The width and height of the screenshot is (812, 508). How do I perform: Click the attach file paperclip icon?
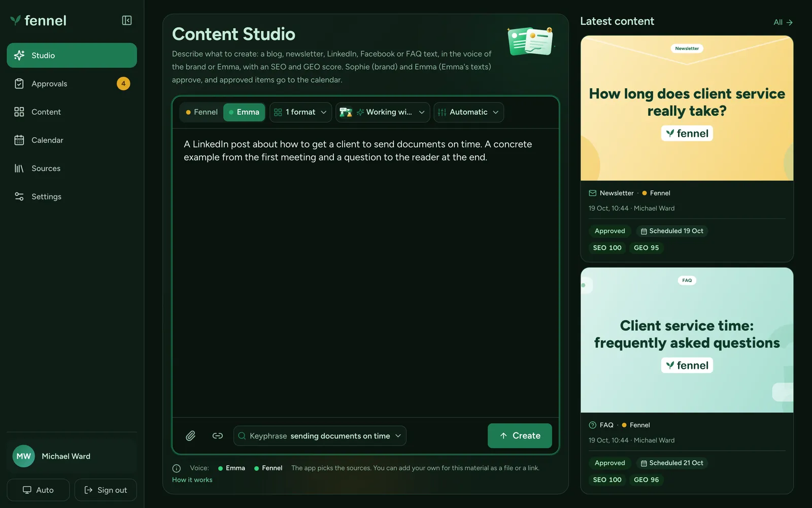coord(190,436)
